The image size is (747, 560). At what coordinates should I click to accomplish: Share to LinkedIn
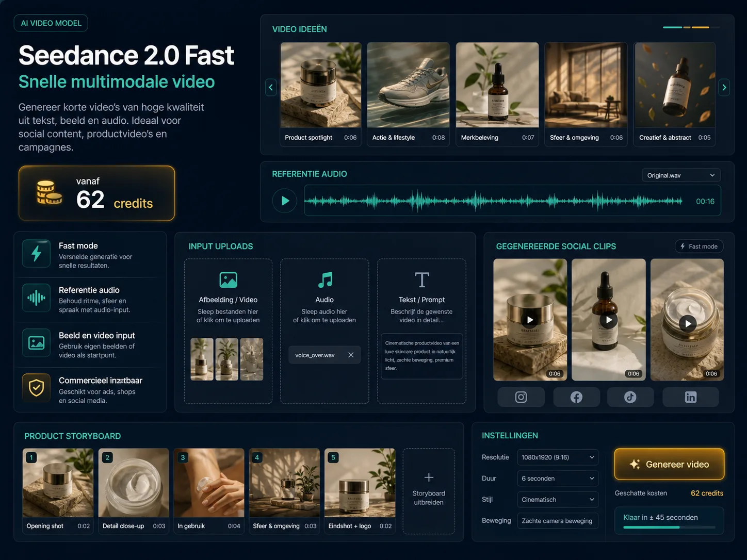(x=691, y=397)
